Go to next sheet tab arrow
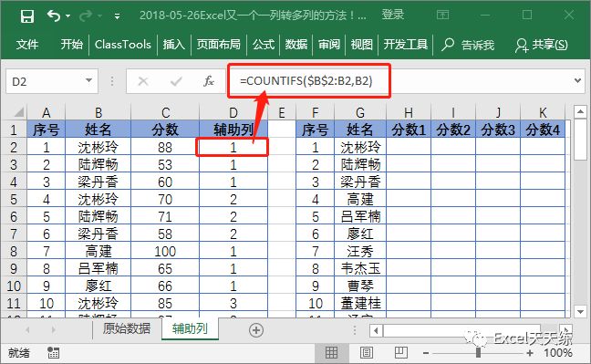 (x=53, y=330)
